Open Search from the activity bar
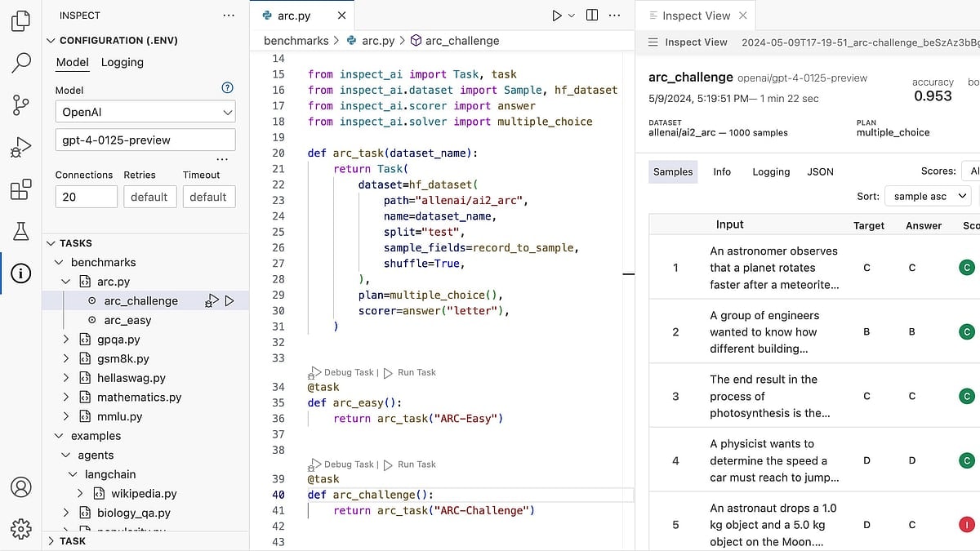980x551 pixels. pos(21,62)
